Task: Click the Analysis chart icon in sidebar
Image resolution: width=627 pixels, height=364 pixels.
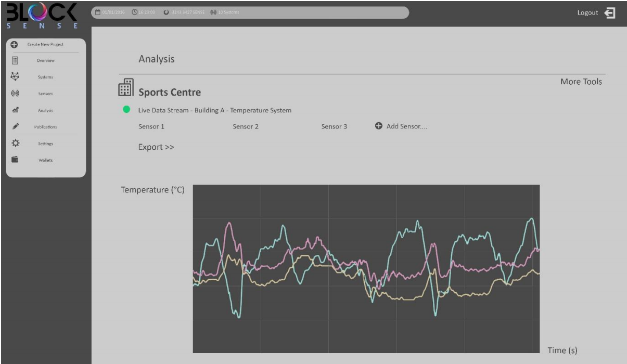Action: (15, 110)
